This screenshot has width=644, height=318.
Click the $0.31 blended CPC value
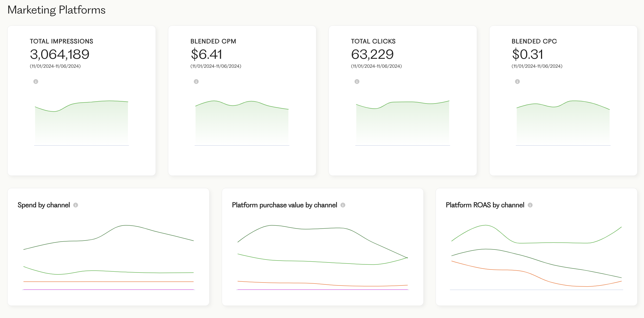527,54
